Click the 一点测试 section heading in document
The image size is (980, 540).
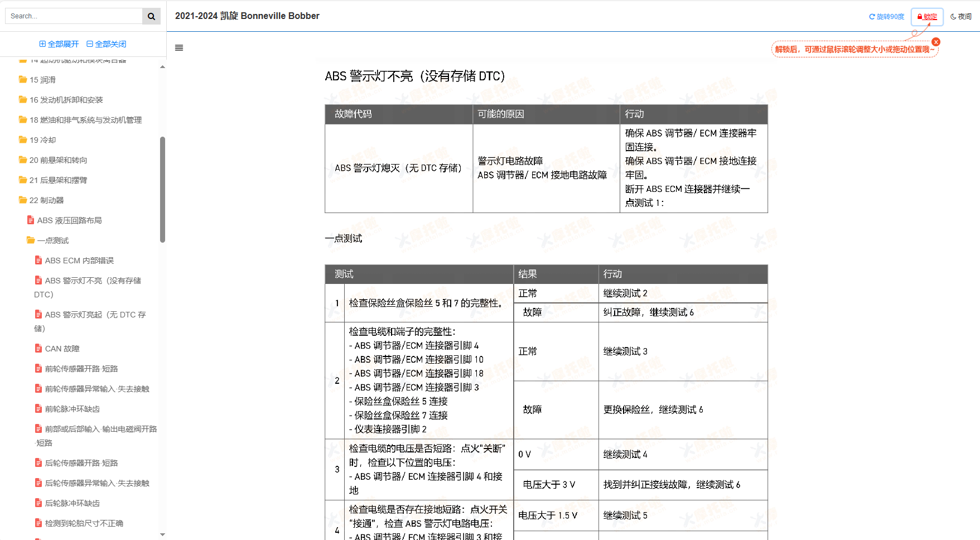click(x=344, y=239)
